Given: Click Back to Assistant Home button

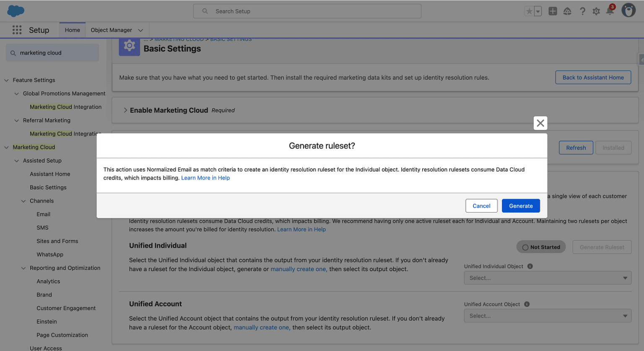Looking at the screenshot, I should coord(593,78).
